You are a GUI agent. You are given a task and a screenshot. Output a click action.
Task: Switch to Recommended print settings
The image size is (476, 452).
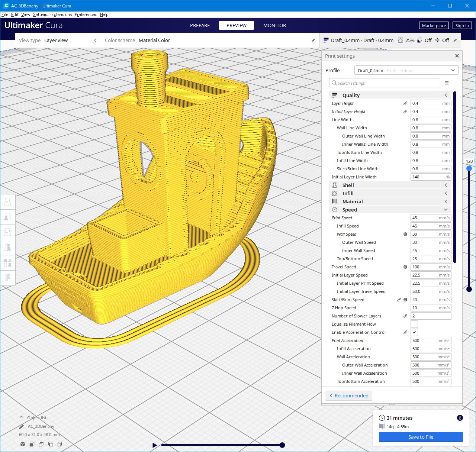[x=349, y=395]
